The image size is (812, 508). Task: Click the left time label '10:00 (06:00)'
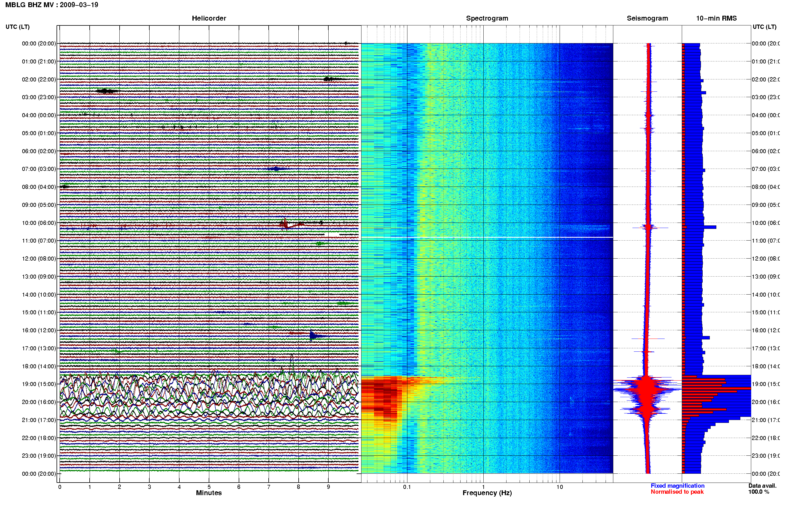pyautogui.click(x=39, y=223)
